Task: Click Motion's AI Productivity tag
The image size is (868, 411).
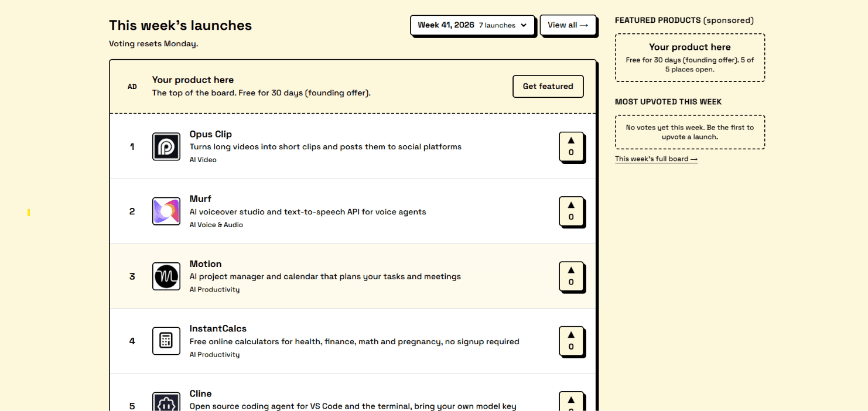Action: [x=214, y=290]
